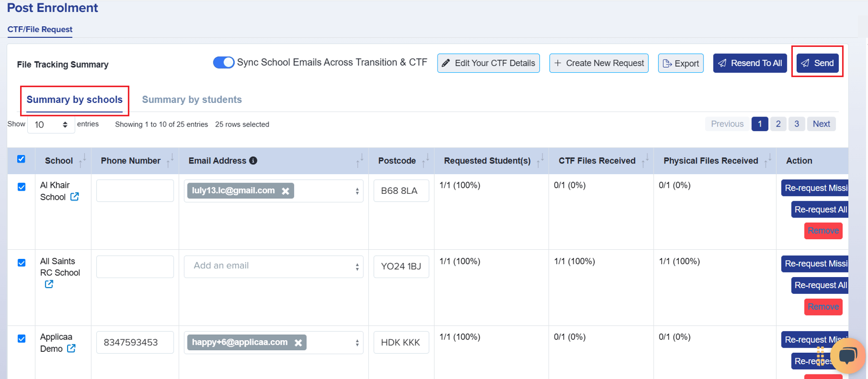This screenshot has width=868, height=379.
Task: Toggle Sync School Emails switch
Action: [224, 63]
